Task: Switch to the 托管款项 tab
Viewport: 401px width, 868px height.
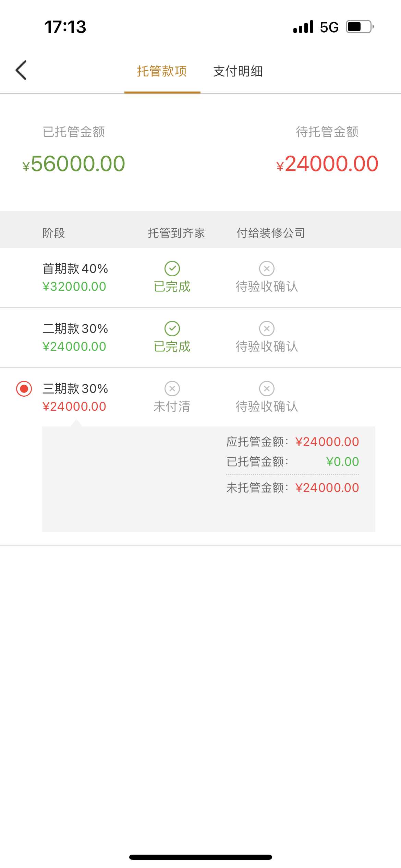Action: [x=162, y=71]
